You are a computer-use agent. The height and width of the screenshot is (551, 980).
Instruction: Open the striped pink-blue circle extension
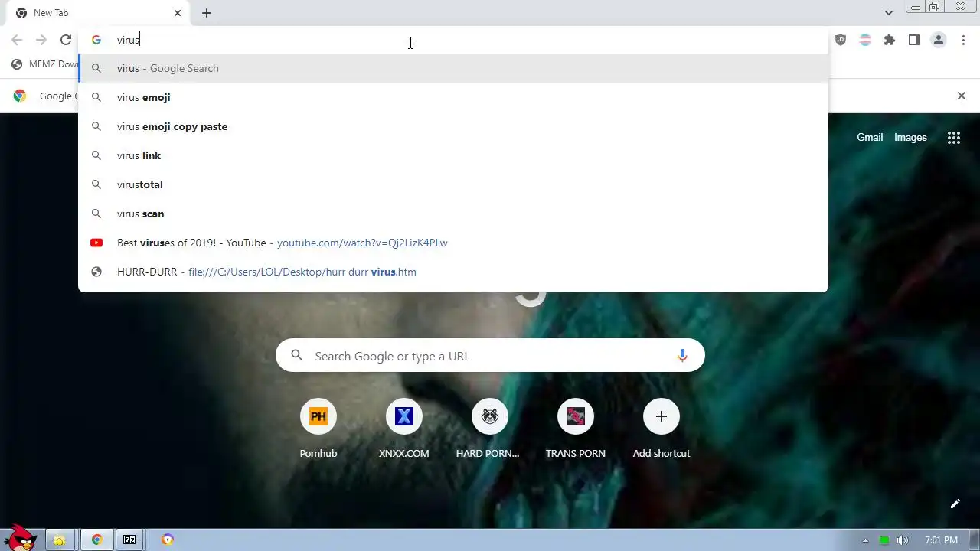pos(865,40)
